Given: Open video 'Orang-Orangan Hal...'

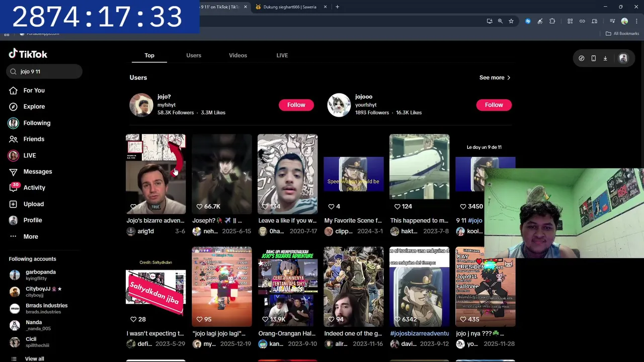Looking at the screenshot, I should pyautogui.click(x=287, y=287).
